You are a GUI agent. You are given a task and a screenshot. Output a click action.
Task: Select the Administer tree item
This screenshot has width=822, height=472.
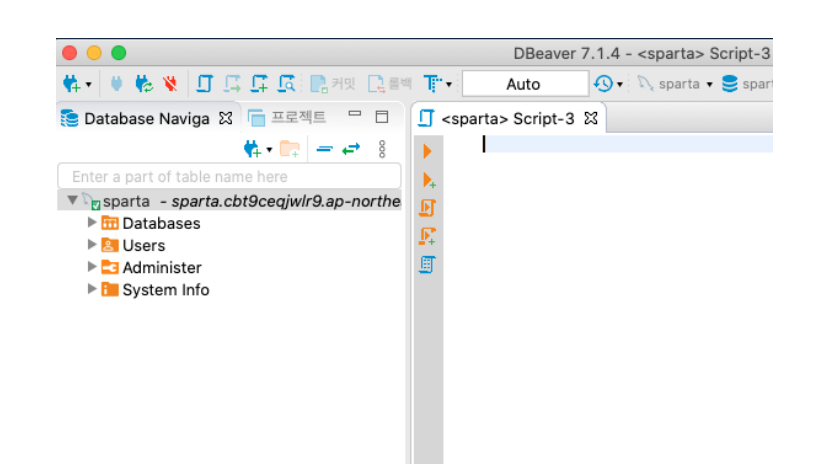[x=152, y=267]
